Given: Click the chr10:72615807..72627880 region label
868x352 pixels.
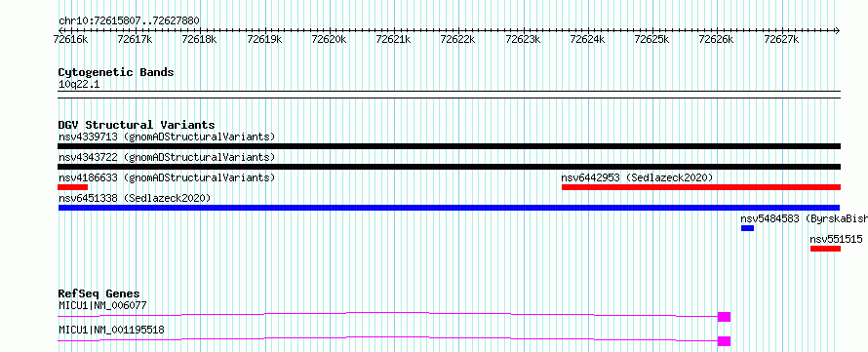Looking at the screenshot, I should coord(129,21).
